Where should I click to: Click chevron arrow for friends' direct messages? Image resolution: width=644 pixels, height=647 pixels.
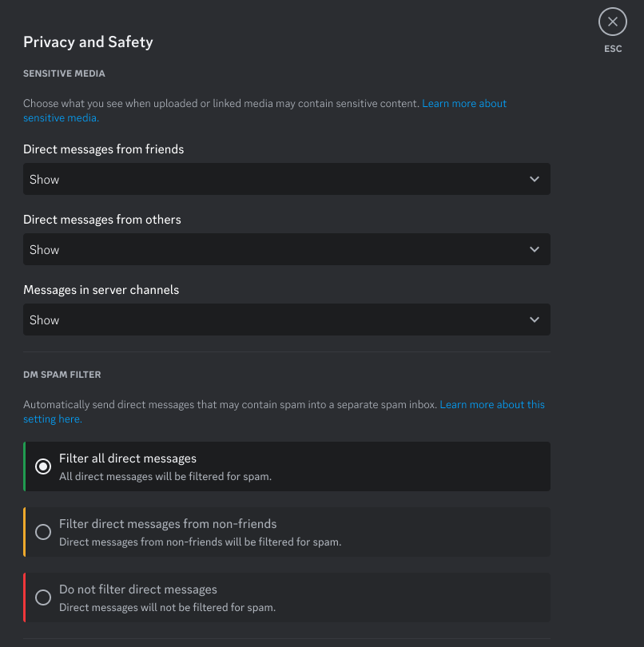535,180
